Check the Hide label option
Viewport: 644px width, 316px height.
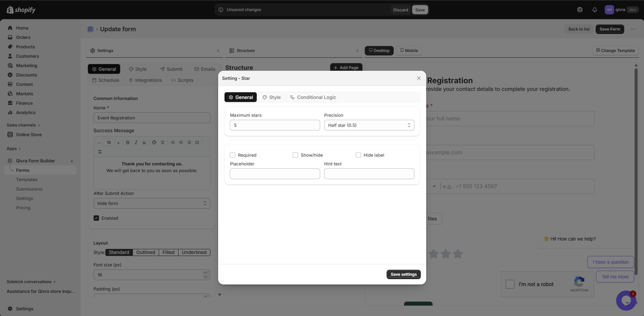pyautogui.click(x=358, y=155)
